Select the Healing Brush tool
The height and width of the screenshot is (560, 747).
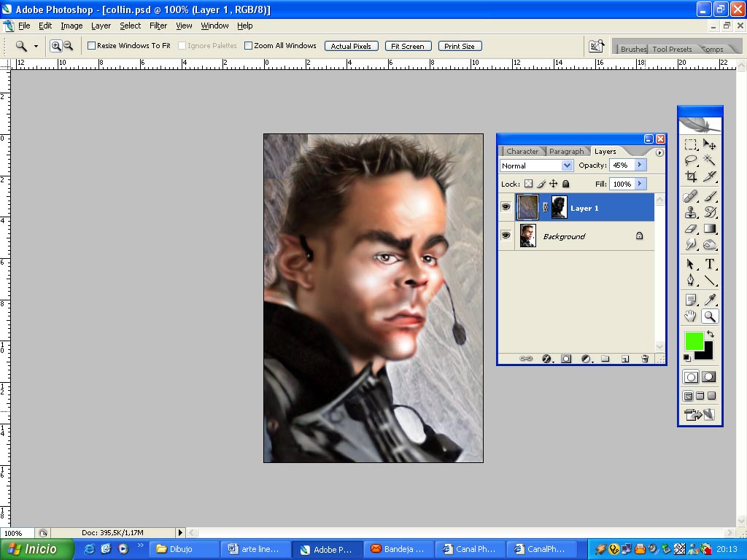click(690, 195)
